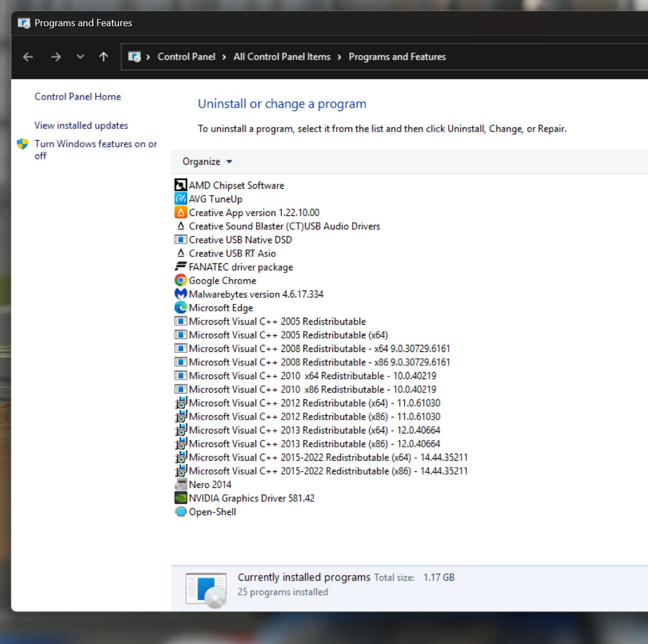The height and width of the screenshot is (644, 648).
Task: Click the Nero 2014 icon
Action: tap(181, 484)
